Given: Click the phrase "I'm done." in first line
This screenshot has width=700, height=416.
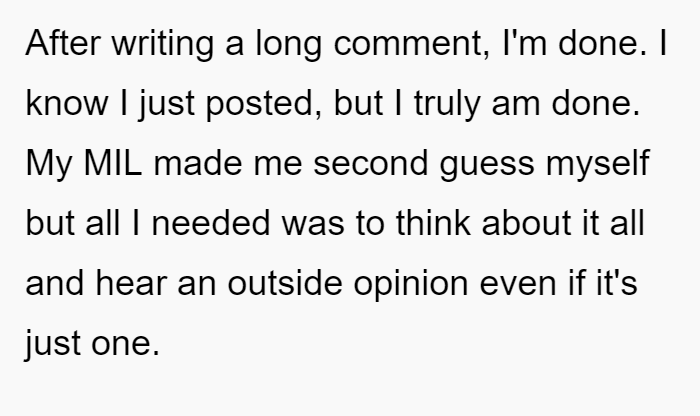Looking at the screenshot, I should pyautogui.click(x=575, y=43).
